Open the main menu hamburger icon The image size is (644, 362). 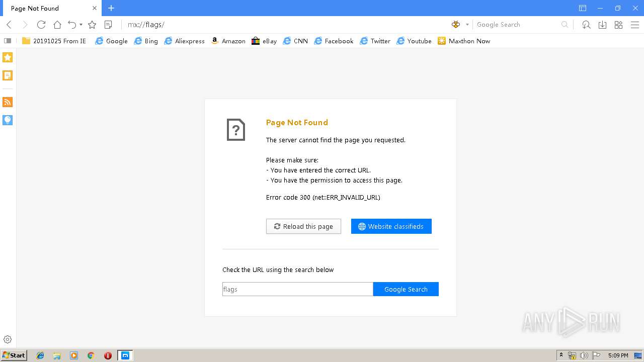(634, 25)
